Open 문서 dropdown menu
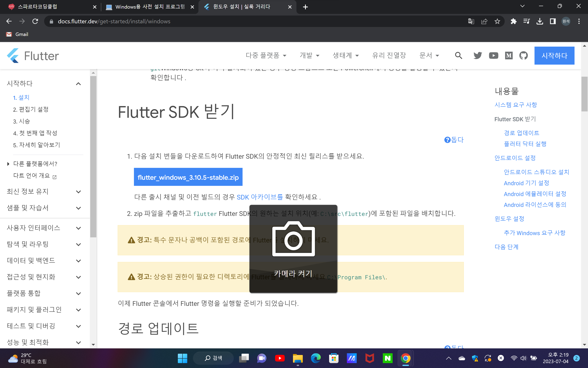Viewport: 588px width, 368px height. (x=429, y=55)
